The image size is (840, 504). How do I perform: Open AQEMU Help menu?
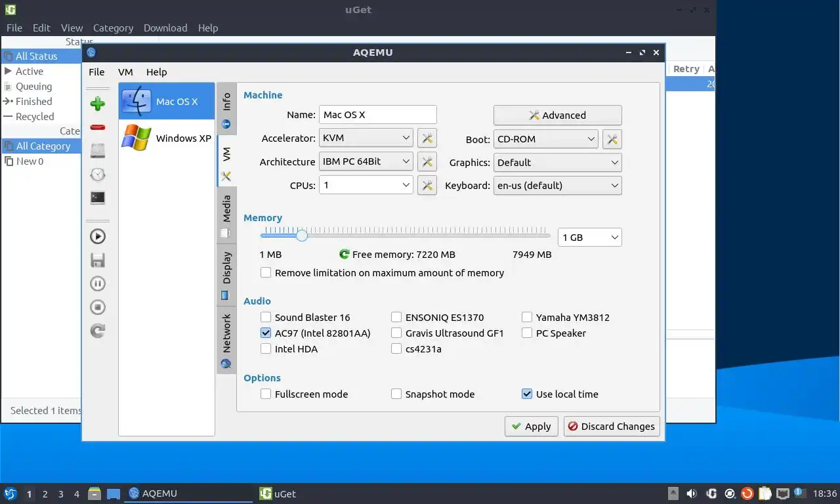point(157,72)
